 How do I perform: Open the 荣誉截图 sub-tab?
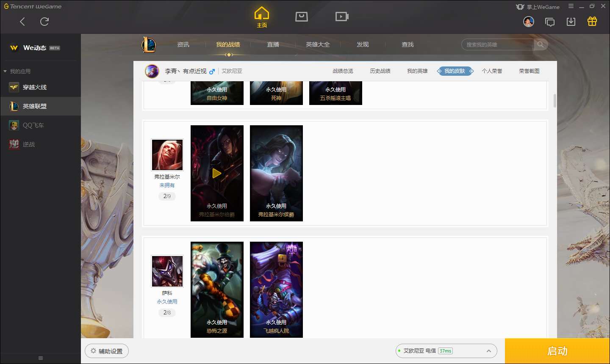coord(529,71)
